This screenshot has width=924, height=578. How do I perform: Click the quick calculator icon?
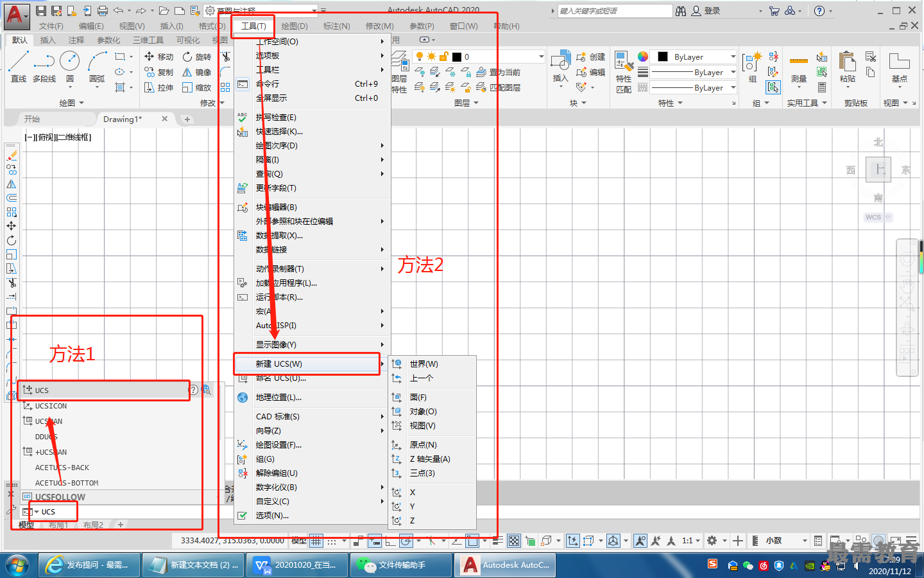pos(822,87)
